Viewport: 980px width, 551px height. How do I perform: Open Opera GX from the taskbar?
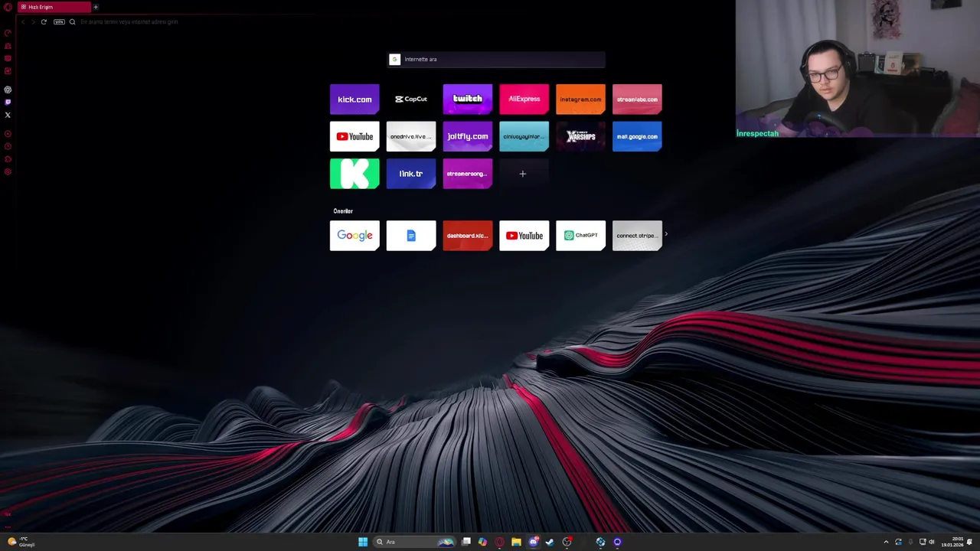pyautogui.click(x=499, y=542)
